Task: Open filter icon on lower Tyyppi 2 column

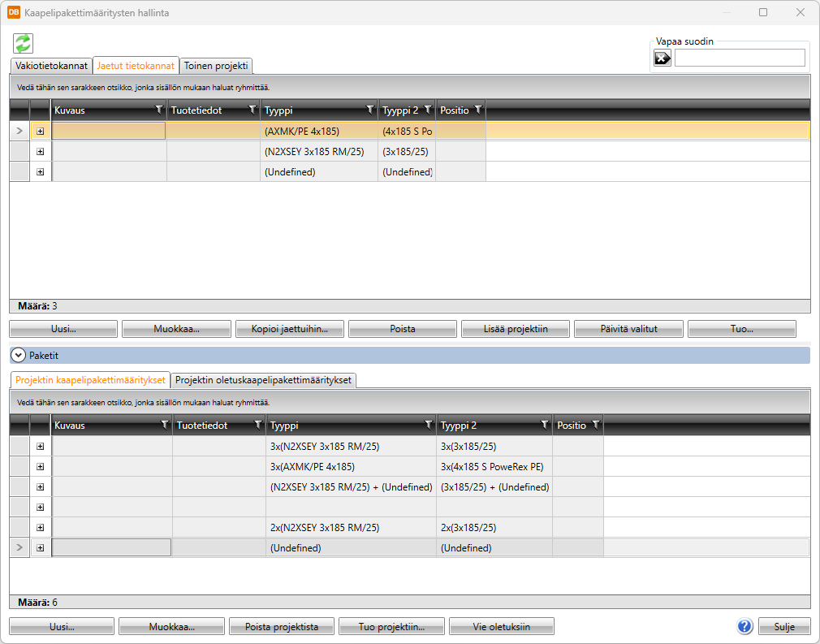Action: coord(544,425)
